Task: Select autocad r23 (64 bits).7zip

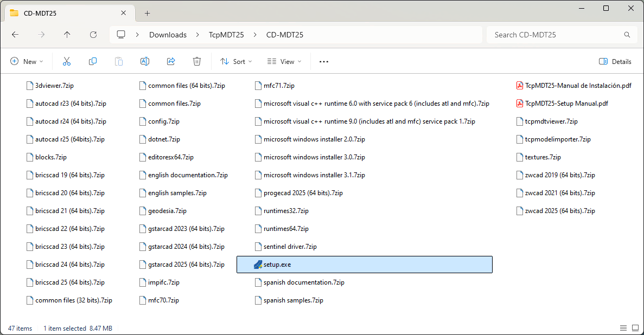Action: pos(66,104)
